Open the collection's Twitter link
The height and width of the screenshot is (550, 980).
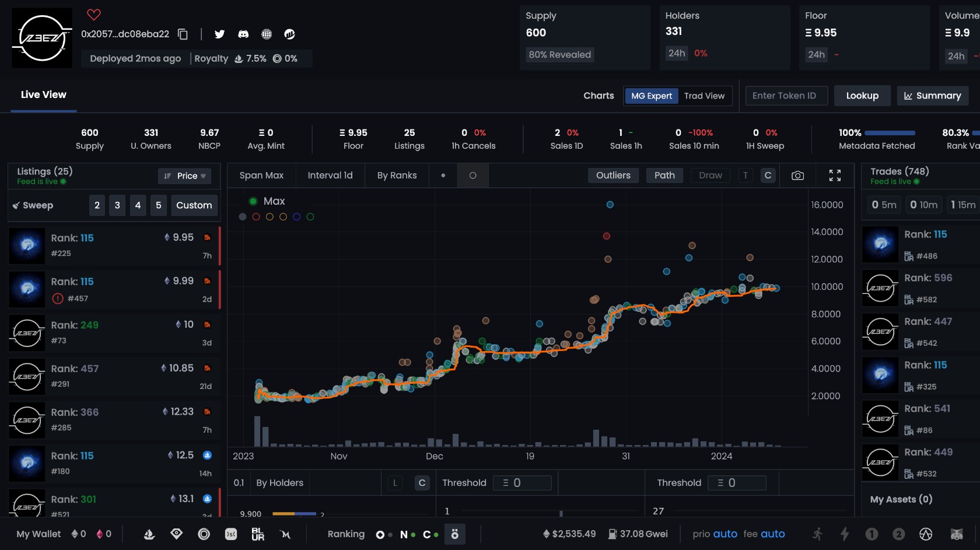pos(219,34)
